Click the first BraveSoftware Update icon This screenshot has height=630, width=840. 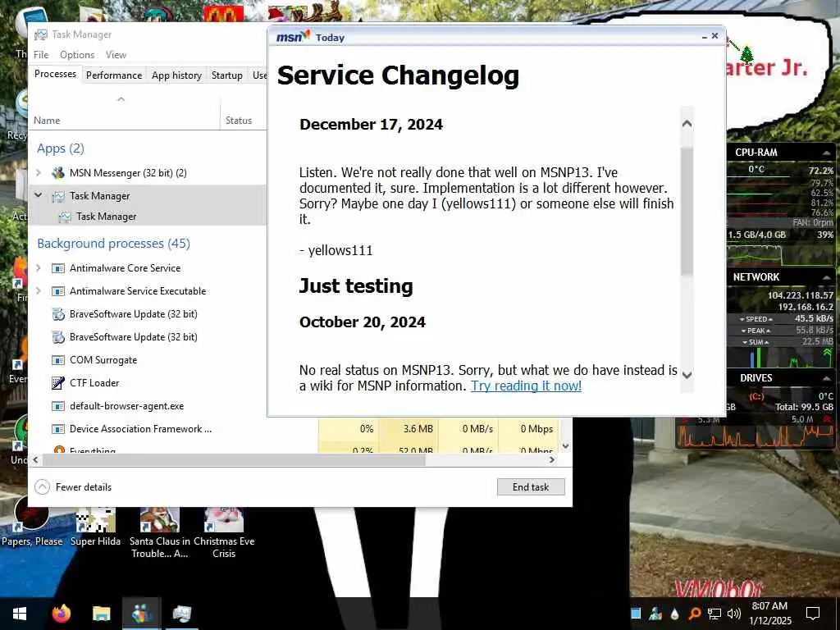(58, 314)
